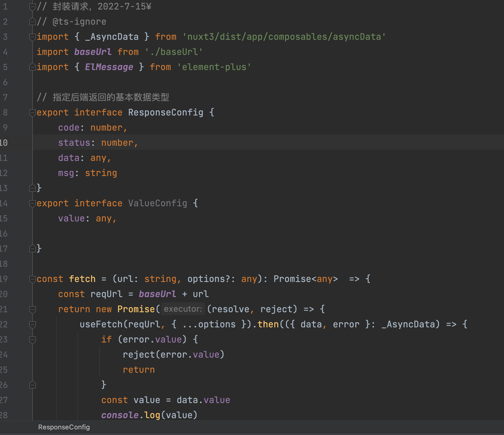
Task: Click line number 19 in the gutter
Action: click(4, 279)
